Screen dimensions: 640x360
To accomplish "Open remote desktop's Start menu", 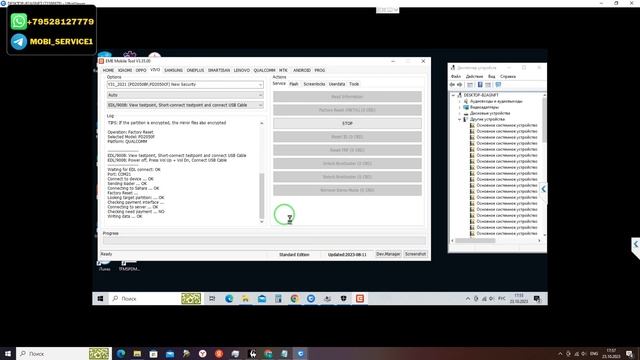I will pos(100,299).
